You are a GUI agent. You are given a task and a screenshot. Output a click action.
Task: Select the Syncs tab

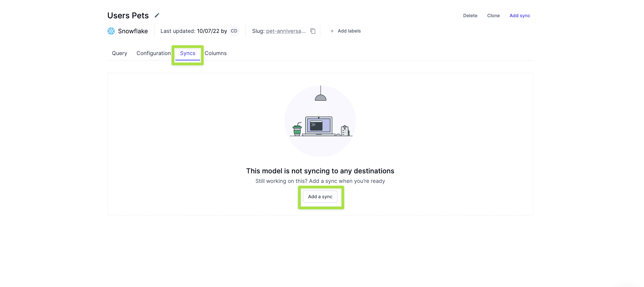click(188, 53)
